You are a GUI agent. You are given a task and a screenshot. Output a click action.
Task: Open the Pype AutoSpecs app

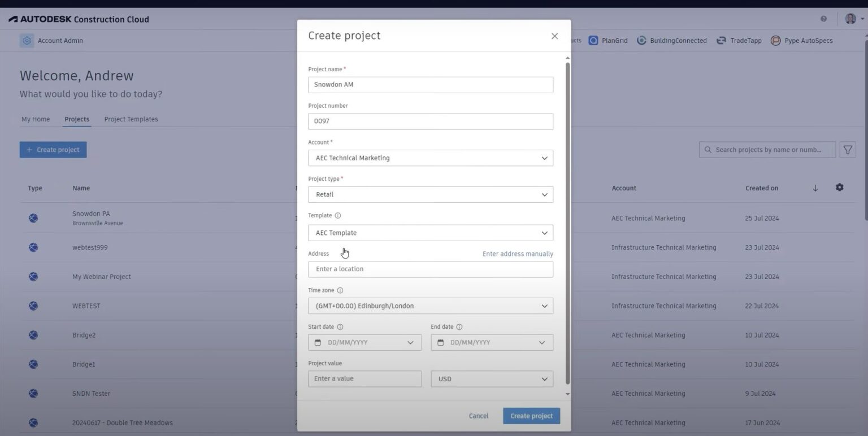click(x=802, y=40)
